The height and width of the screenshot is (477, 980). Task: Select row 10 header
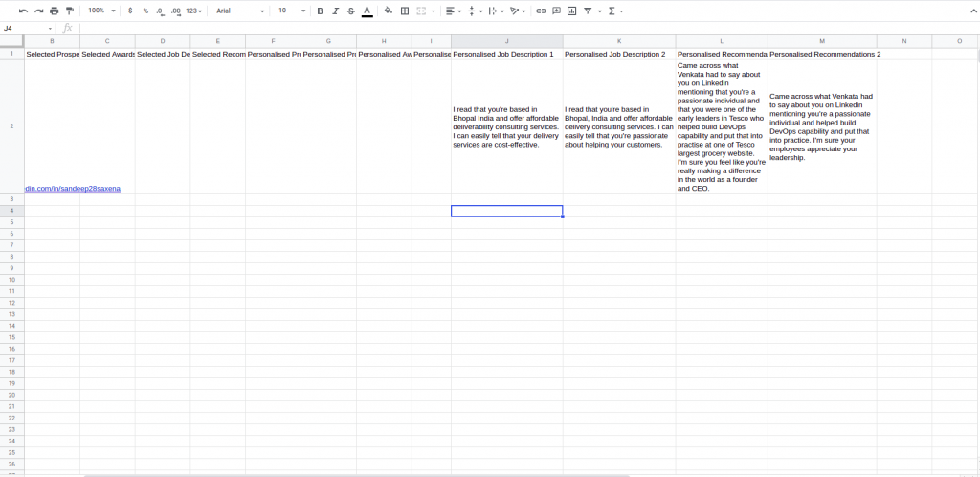(x=11, y=280)
